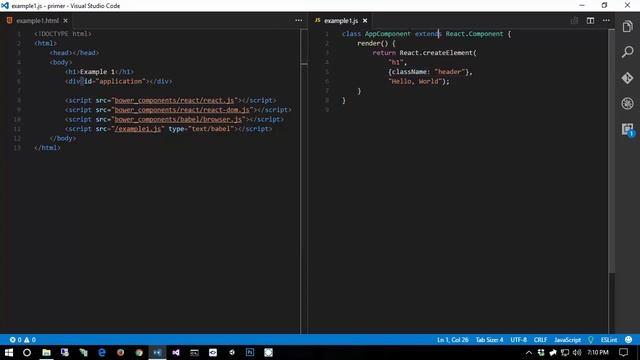Click the "application" id value
This screenshot has height=360, width=640.
120,81
